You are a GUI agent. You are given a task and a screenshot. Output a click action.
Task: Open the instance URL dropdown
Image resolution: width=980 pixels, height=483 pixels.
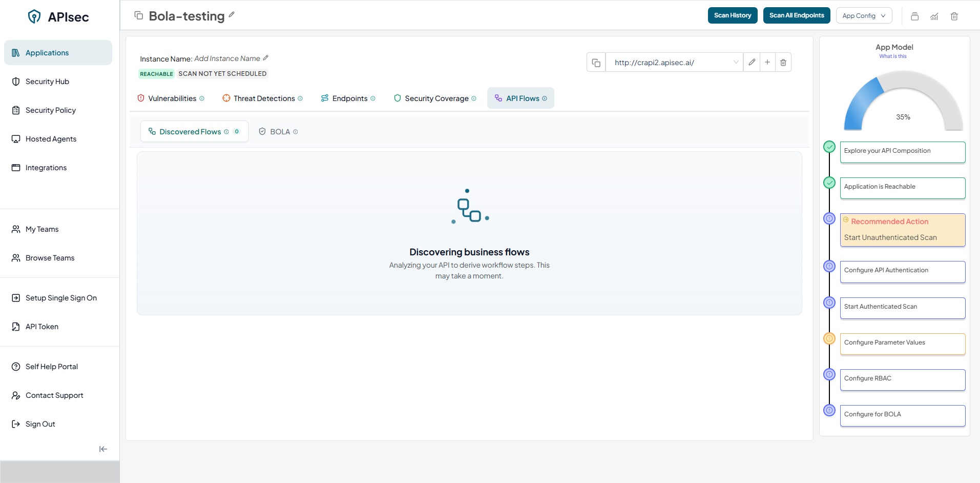pyautogui.click(x=736, y=63)
